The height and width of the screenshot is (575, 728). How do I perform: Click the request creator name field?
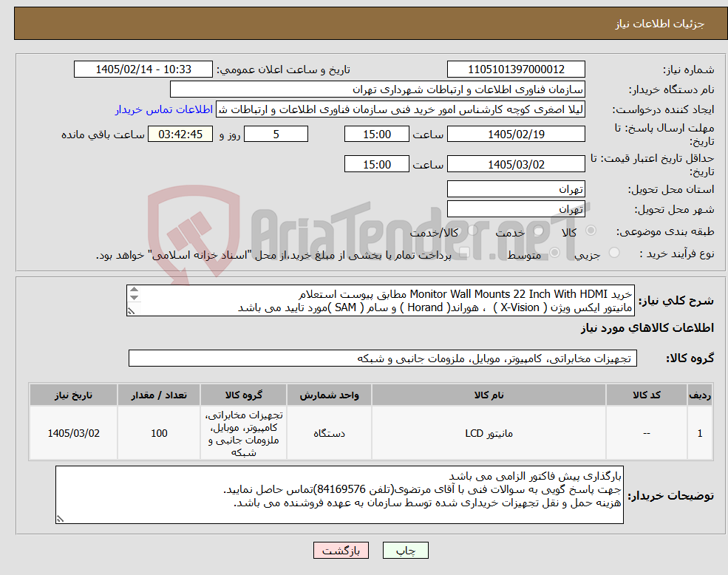click(400, 109)
